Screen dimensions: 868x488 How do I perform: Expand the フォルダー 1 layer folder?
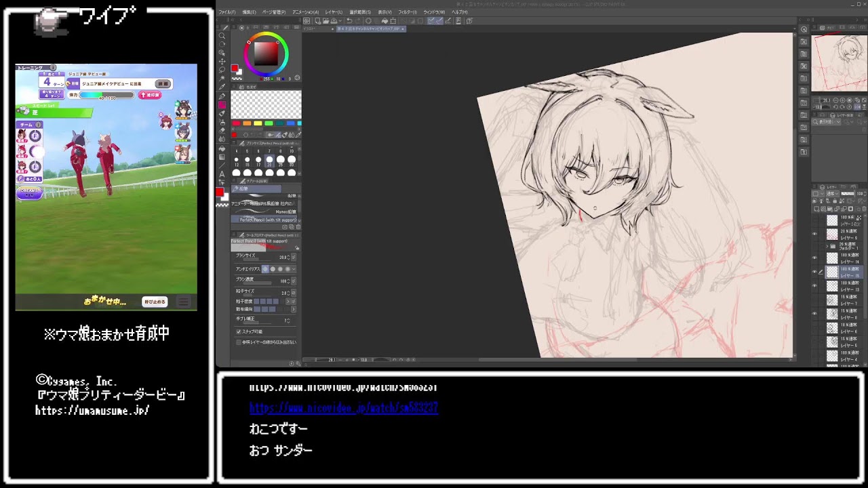tap(827, 246)
